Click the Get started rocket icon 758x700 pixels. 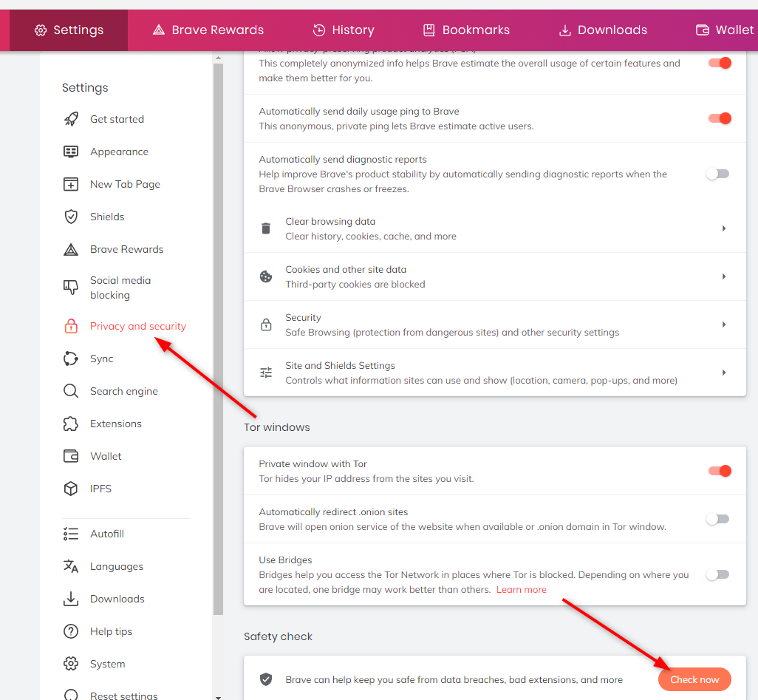pyautogui.click(x=71, y=119)
